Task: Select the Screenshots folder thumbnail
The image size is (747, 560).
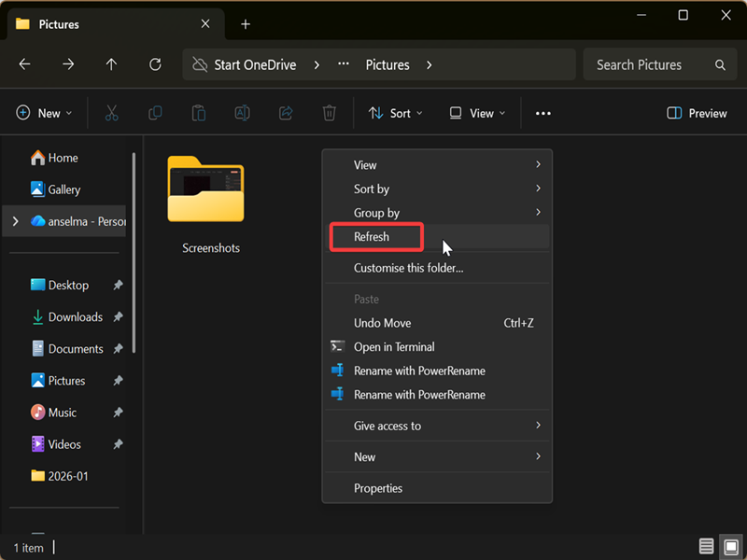Action: (205, 189)
